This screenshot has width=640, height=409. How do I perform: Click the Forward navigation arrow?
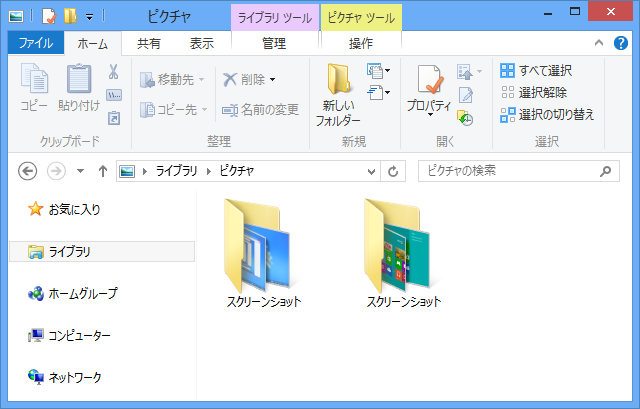(x=56, y=171)
